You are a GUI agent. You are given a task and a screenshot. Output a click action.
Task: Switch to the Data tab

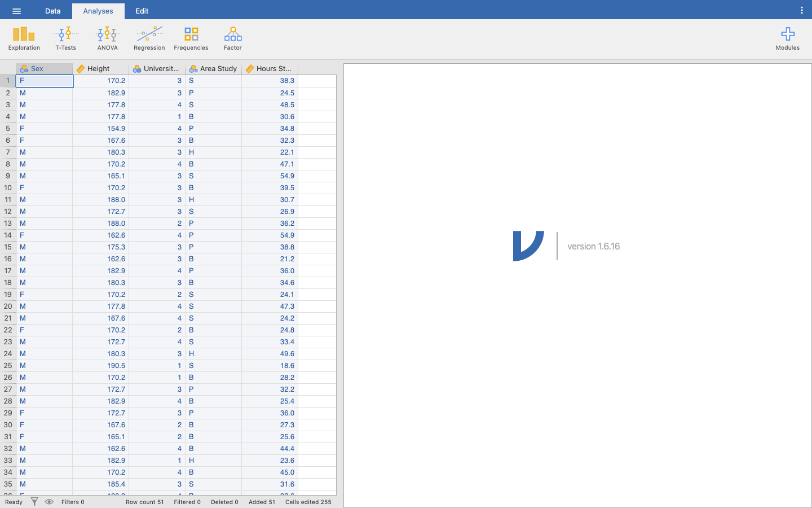click(53, 11)
